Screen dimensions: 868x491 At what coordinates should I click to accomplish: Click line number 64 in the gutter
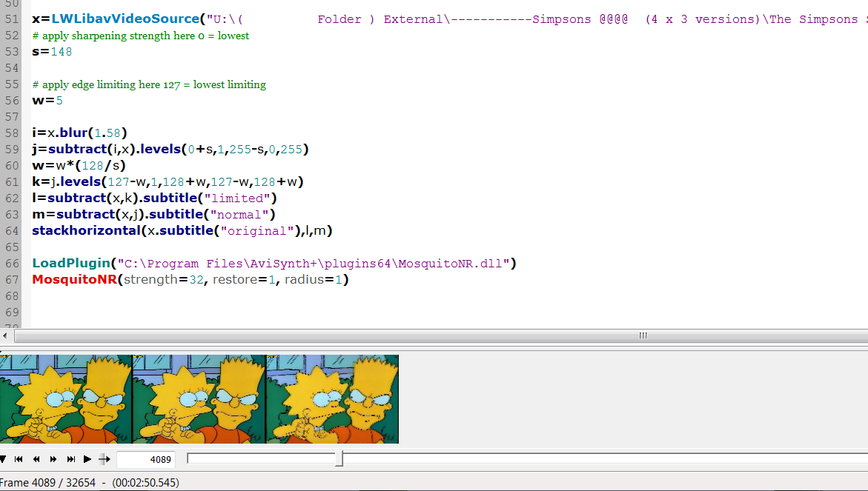click(x=12, y=230)
